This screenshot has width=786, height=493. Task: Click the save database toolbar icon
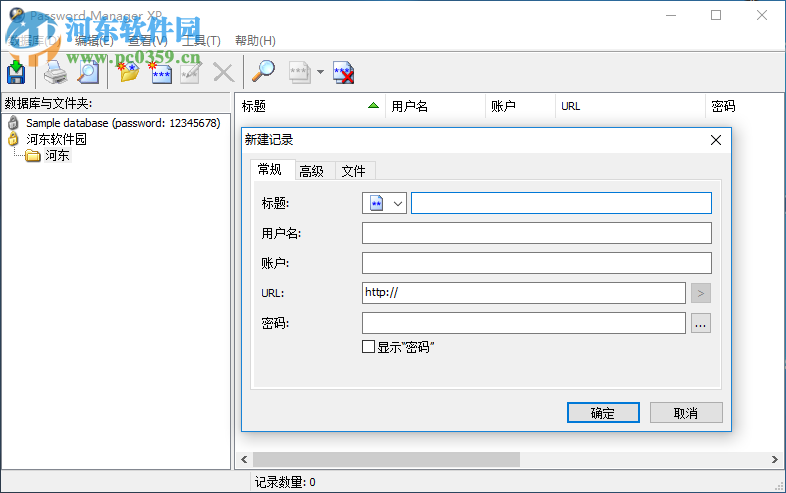16,72
